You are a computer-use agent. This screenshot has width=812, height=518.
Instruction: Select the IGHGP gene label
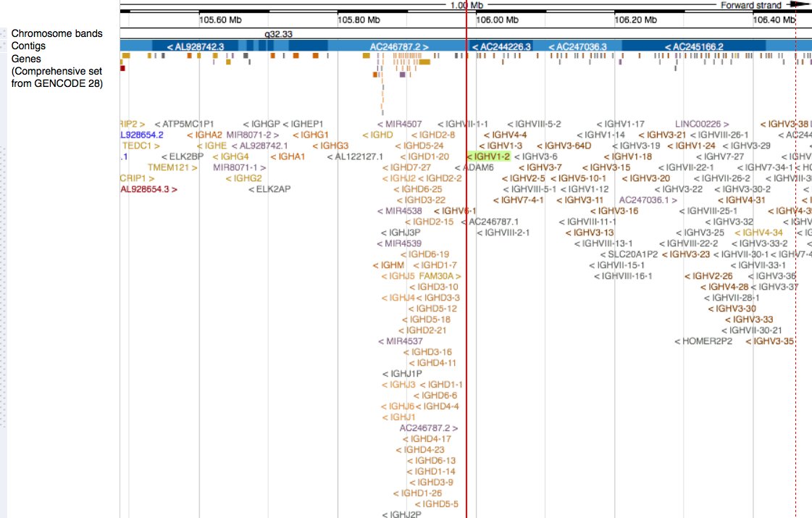261,124
